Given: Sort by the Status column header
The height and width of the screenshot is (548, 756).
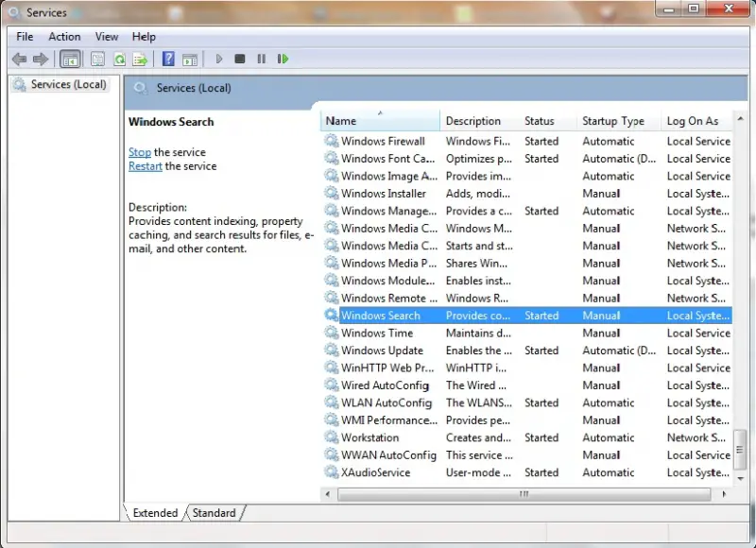Looking at the screenshot, I should 548,121.
